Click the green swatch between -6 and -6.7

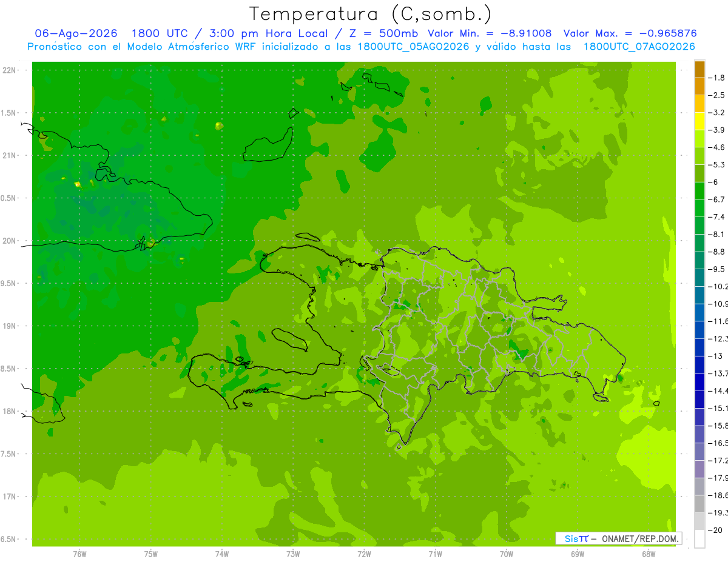pyautogui.click(x=699, y=191)
